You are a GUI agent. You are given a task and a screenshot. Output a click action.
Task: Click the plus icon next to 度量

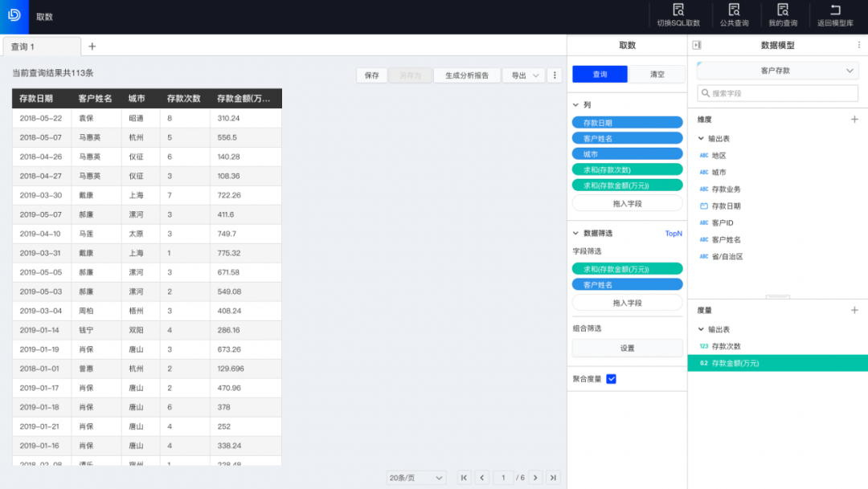tap(854, 310)
